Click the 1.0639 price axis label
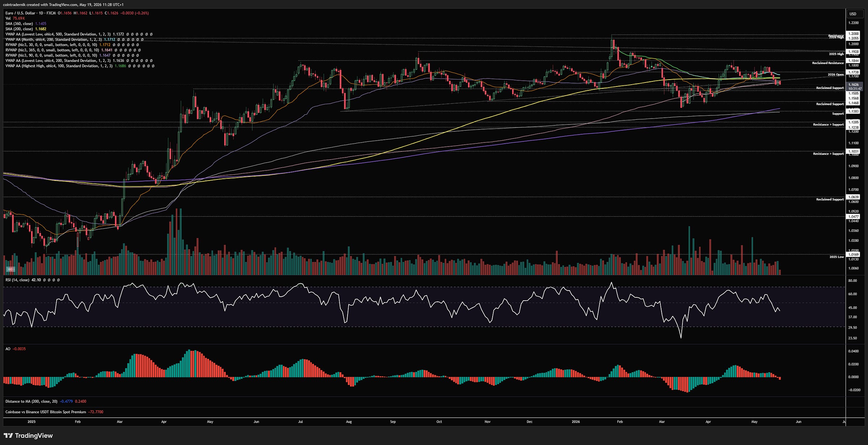The width and height of the screenshot is (868, 445). pyautogui.click(x=853, y=197)
